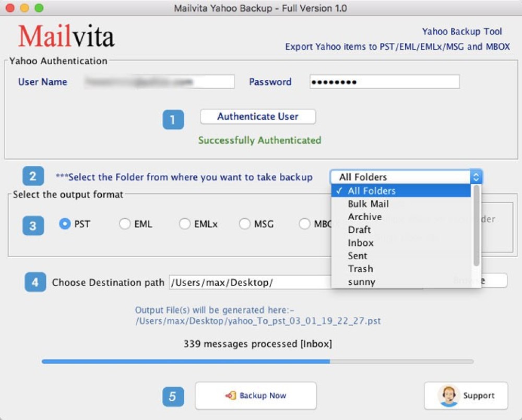
Task: Click the Support headset icon
Action: pos(448,395)
